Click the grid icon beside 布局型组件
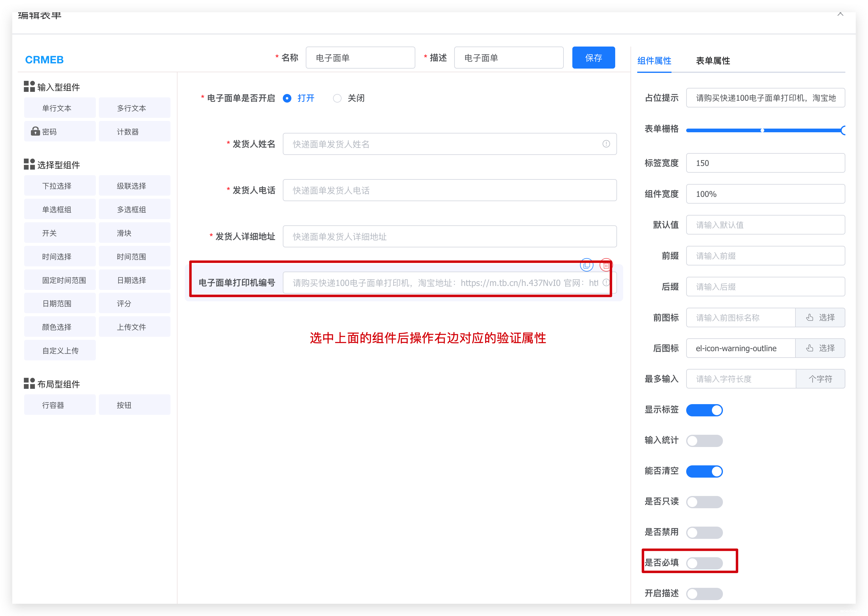The width and height of the screenshot is (868, 616). 29,384
